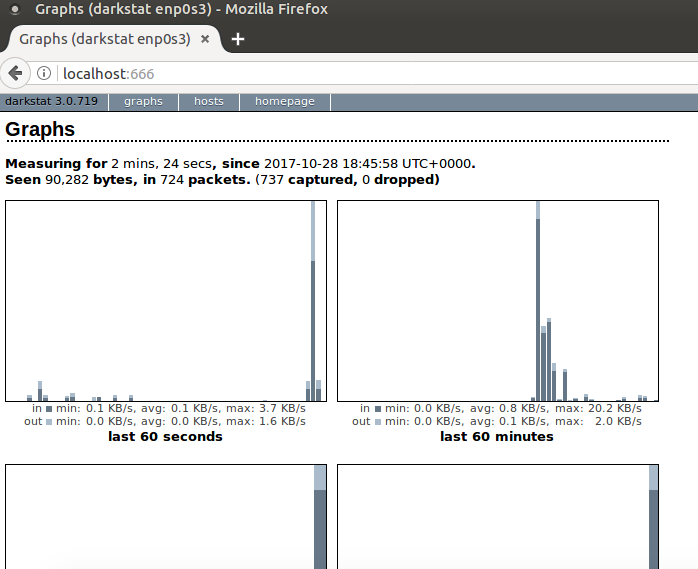Viewport: 698px width, 569px height.
Task: Close the Graphs (darkstat enp0s3) tab
Action: 205,39
